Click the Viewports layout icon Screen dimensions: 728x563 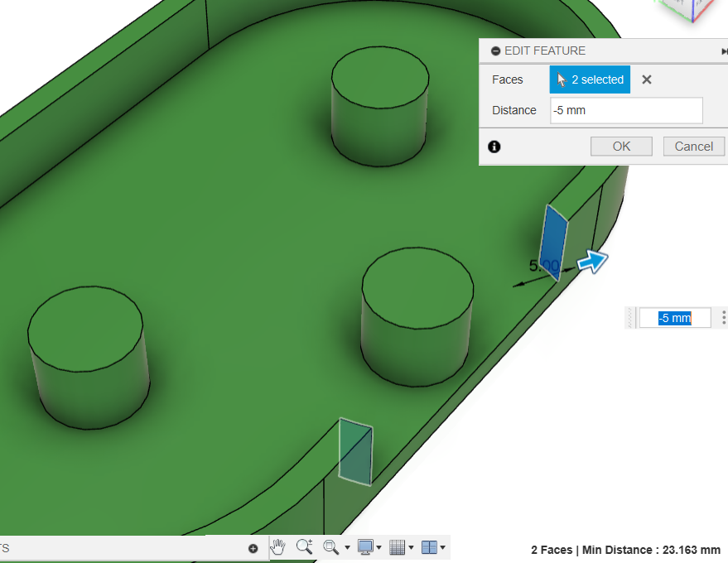tap(428, 546)
